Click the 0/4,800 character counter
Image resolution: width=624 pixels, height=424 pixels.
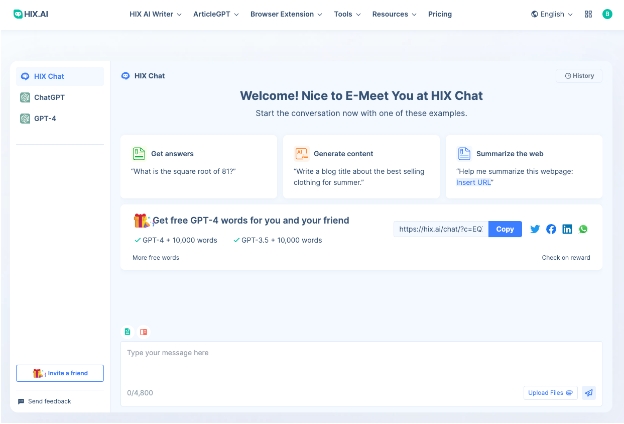point(140,393)
